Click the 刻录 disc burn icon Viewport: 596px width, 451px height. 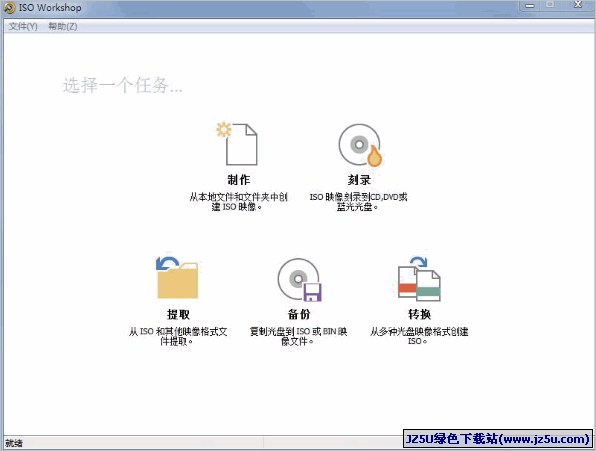click(360, 145)
